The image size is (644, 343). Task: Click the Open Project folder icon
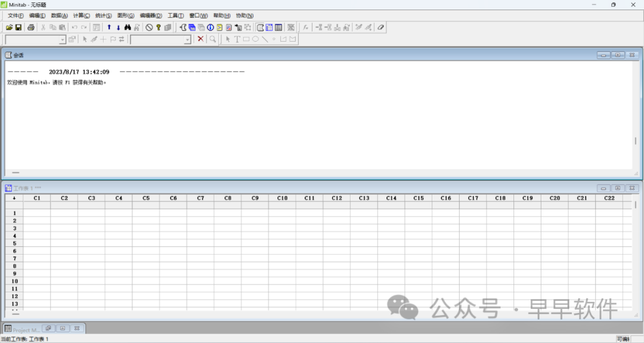[x=10, y=27]
